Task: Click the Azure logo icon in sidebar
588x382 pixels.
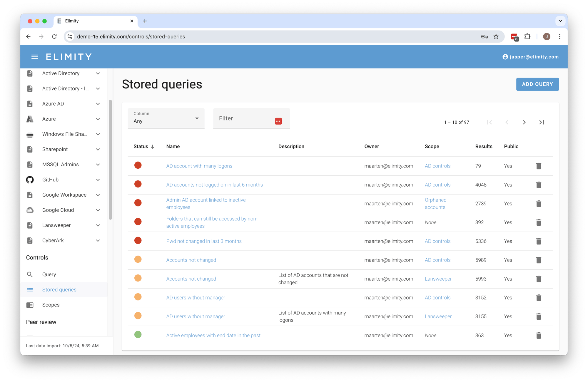Action: (30, 119)
